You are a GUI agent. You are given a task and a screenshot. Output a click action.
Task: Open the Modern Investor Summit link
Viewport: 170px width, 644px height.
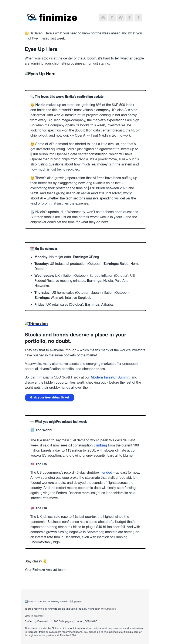point(110,377)
